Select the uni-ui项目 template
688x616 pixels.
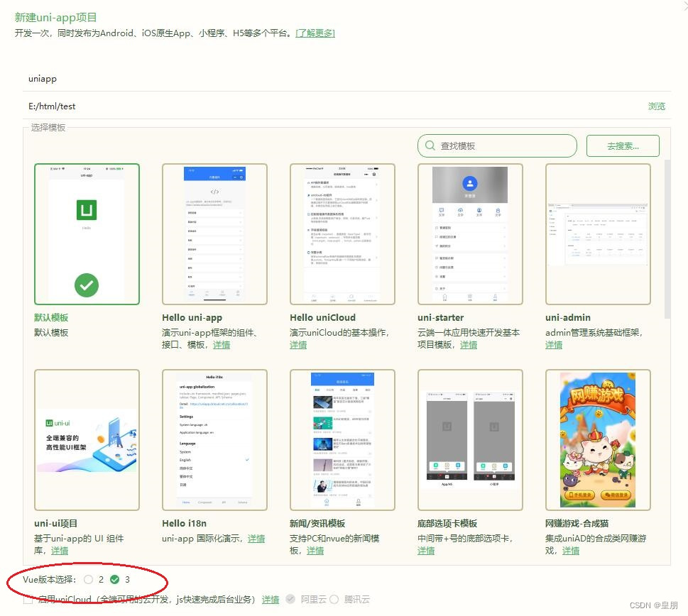click(87, 439)
